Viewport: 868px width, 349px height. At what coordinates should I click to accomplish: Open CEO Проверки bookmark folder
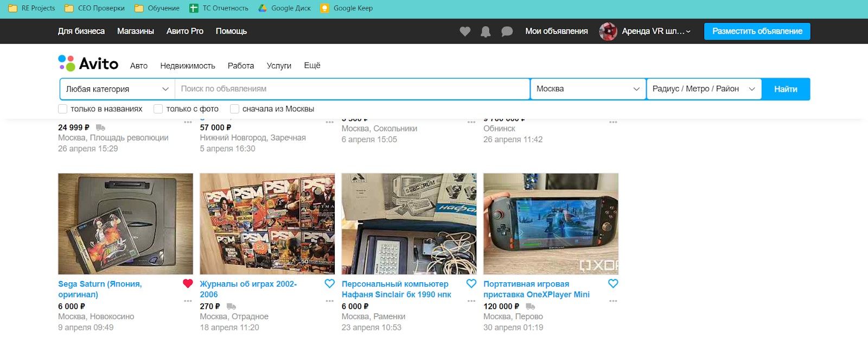94,8
